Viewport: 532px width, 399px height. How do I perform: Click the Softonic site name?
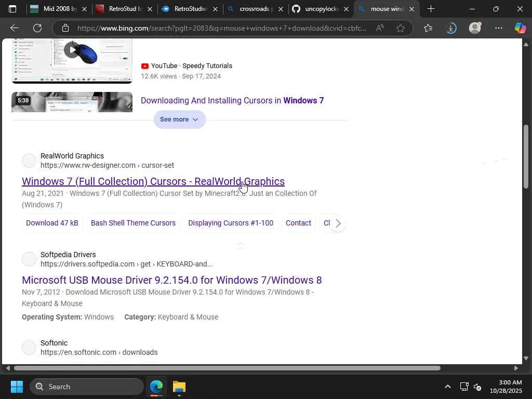tap(54, 343)
